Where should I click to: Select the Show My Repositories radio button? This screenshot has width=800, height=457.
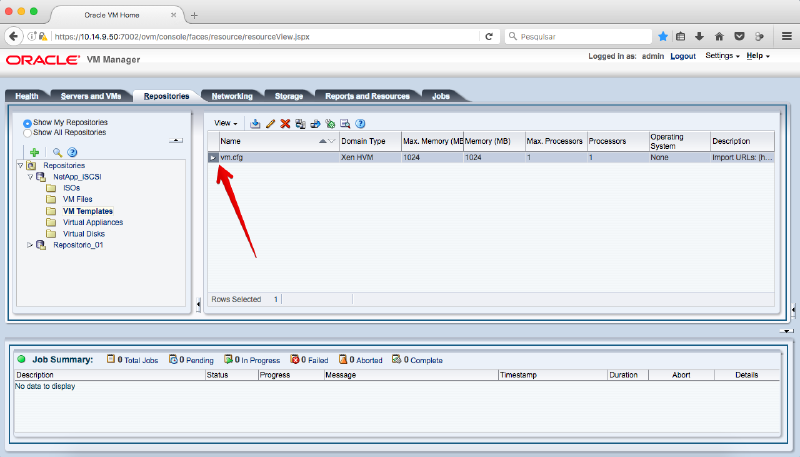28,123
